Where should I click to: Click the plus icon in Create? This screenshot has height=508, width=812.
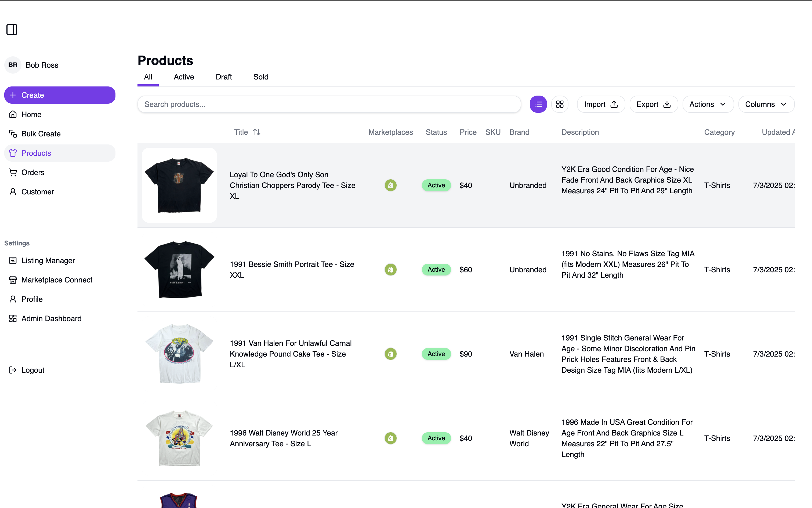click(13, 95)
